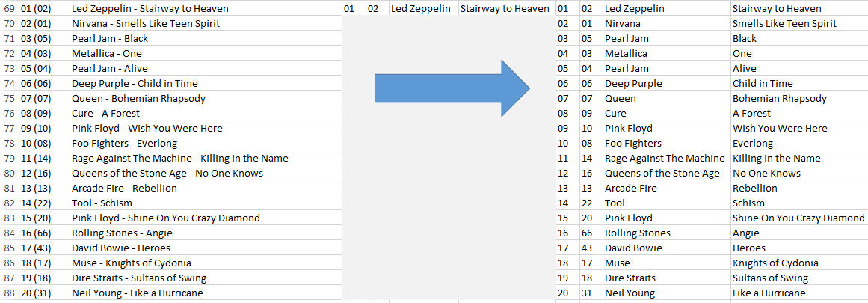Select 'Rage Against The Machine - Killing in the Name' cell
The width and height of the screenshot is (868, 303).
pos(206,159)
